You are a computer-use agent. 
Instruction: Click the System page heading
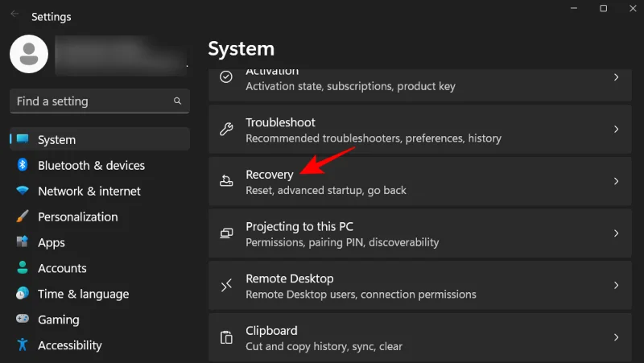pos(241,49)
